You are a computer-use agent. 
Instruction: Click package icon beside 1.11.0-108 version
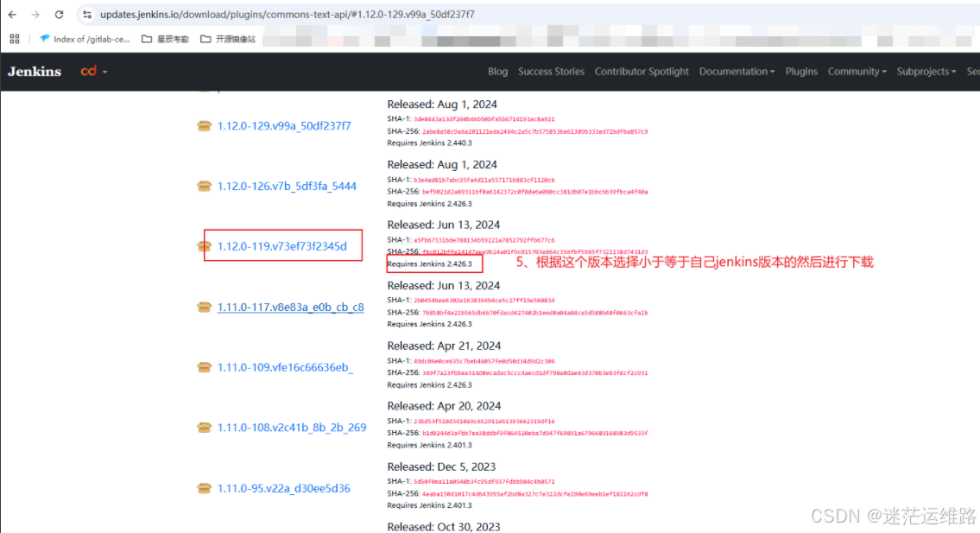pyautogui.click(x=204, y=428)
